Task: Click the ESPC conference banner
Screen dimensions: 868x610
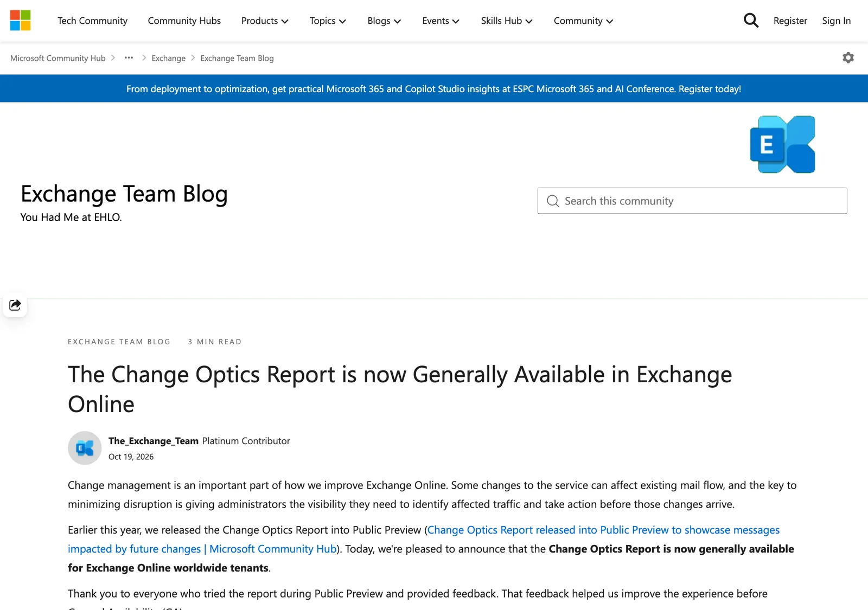Action: [x=434, y=88]
